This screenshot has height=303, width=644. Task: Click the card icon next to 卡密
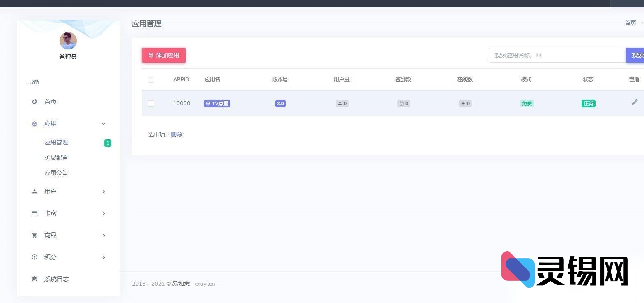pyautogui.click(x=34, y=213)
